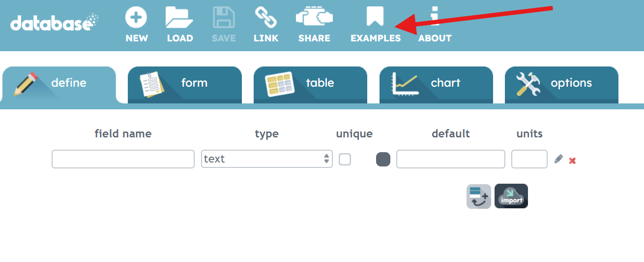Add a new field row icon

(x=478, y=196)
